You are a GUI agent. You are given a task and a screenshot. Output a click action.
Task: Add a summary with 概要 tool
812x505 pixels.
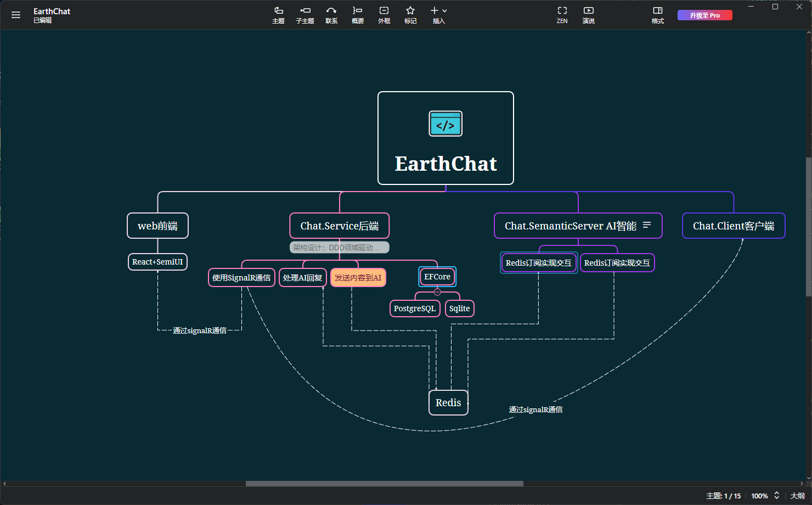coord(358,15)
